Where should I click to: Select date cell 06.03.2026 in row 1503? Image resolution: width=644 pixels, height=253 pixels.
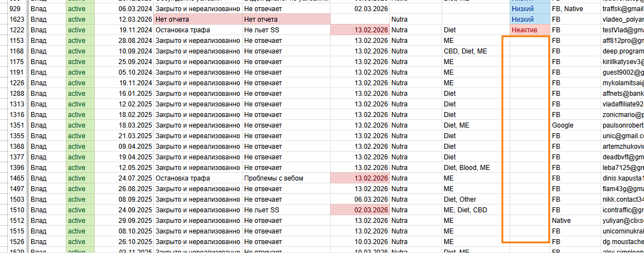(360, 200)
